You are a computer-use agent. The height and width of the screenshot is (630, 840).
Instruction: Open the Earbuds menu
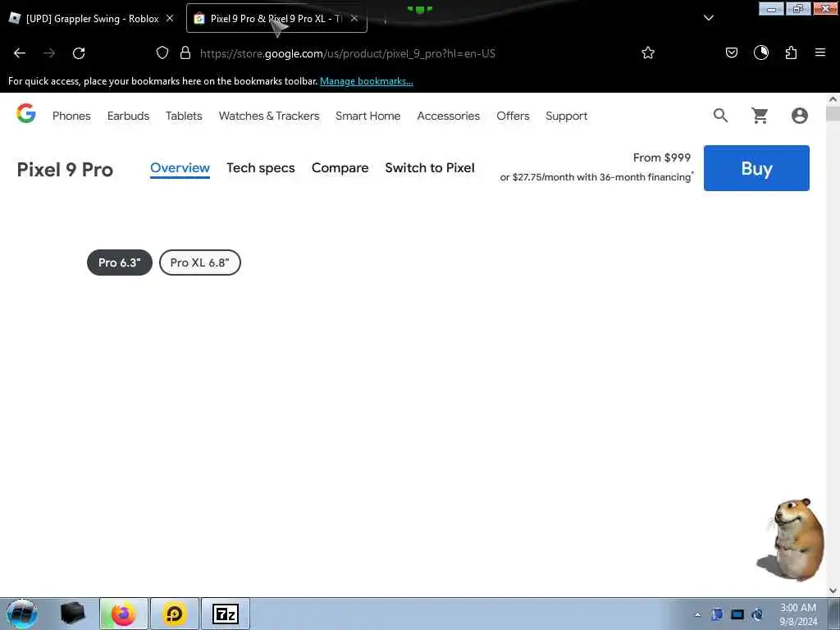tap(128, 116)
